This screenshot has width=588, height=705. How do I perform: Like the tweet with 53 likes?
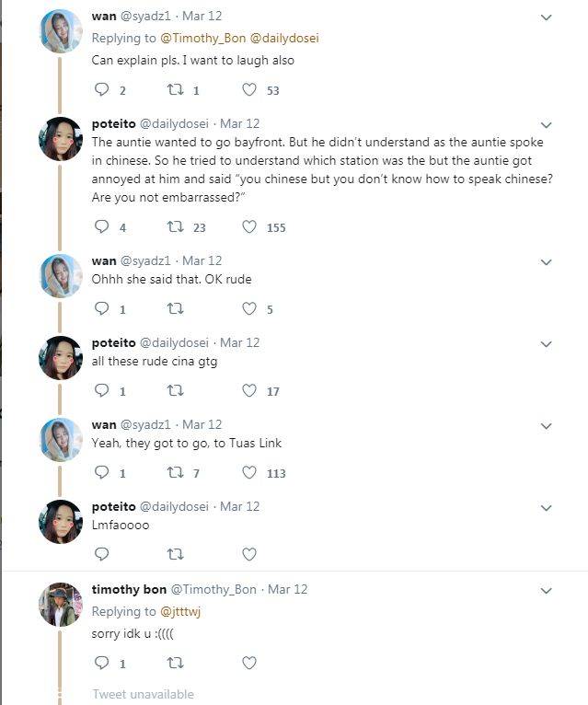click(248, 90)
